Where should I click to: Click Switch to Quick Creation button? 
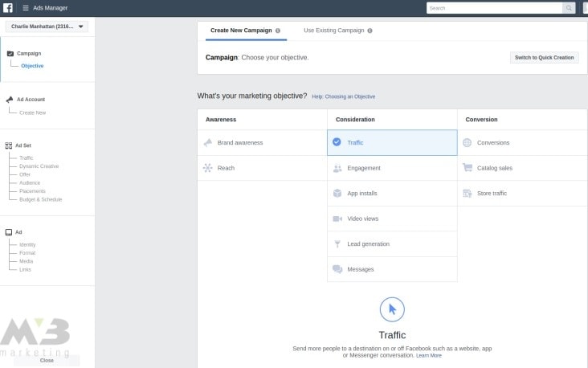tap(544, 57)
